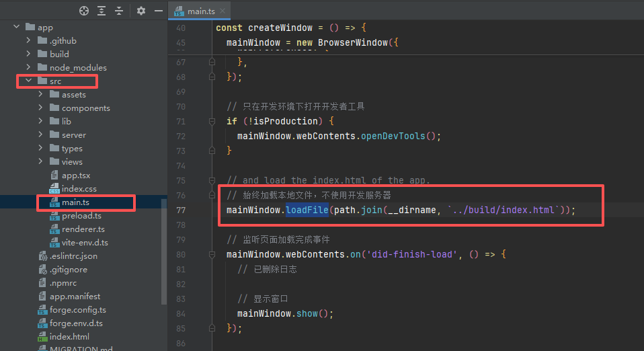Select preload.ts in the project tree
644x351 pixels.
click(81, 216)
